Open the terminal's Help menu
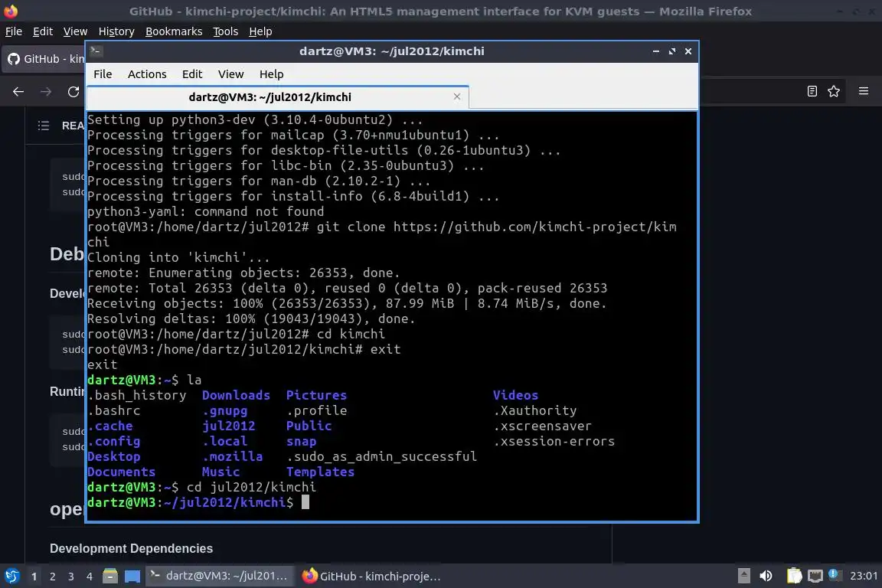Viewport: 882px width, 588px height. pyautogui.click(x=271, y=74)
